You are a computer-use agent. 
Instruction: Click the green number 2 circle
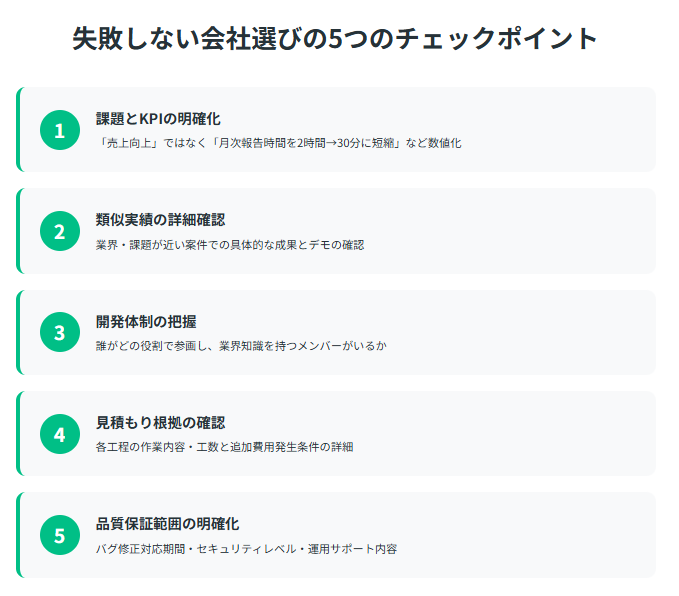pyautogui.click(x=60, y=231)
